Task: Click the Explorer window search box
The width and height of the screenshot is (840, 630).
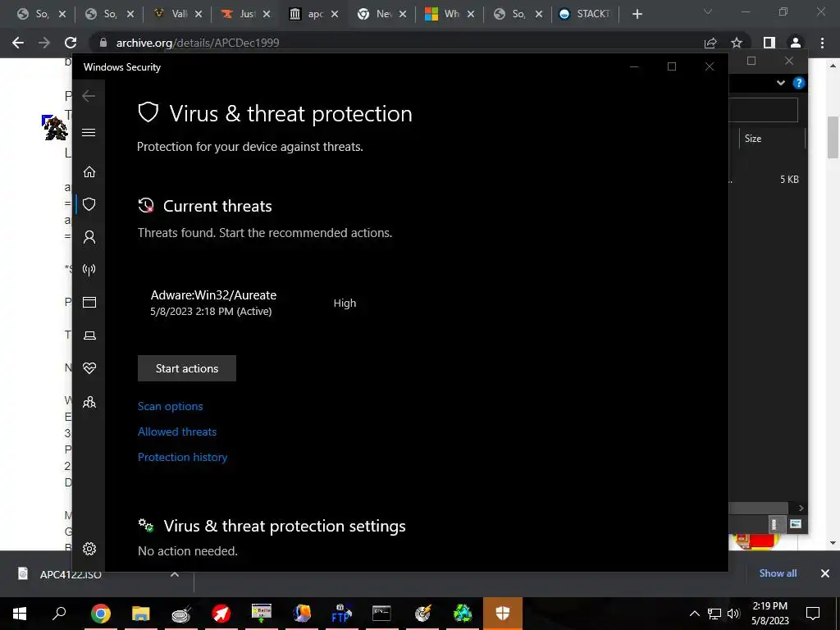Action: tap(764, 110)
